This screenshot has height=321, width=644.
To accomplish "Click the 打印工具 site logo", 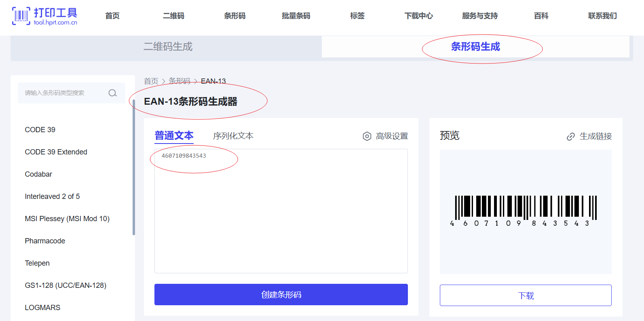I will (45, 16).
